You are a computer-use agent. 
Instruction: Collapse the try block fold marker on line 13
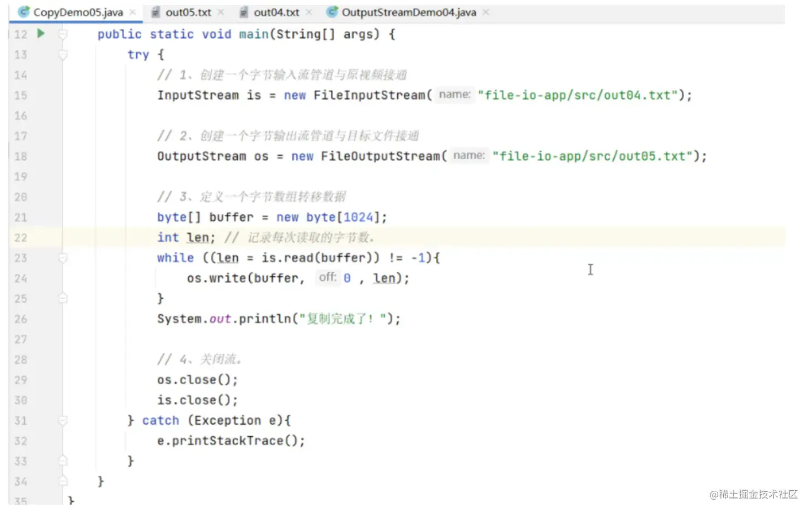tap(63, 55)
